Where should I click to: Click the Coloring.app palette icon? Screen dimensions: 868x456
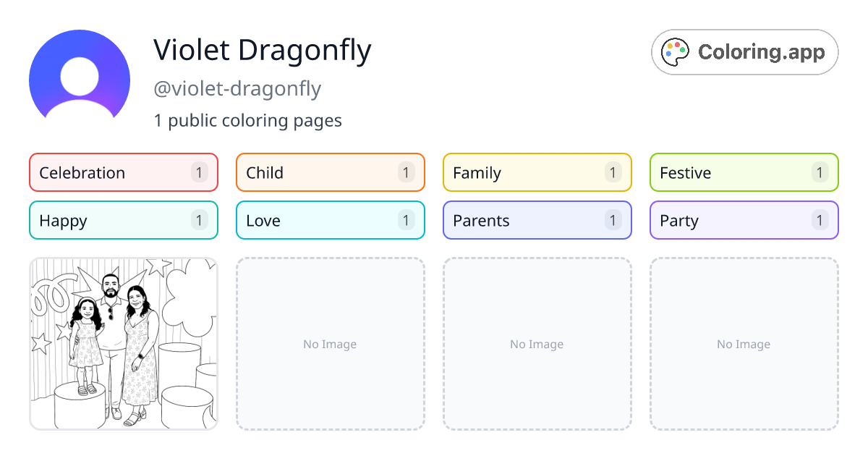(675, 51)
